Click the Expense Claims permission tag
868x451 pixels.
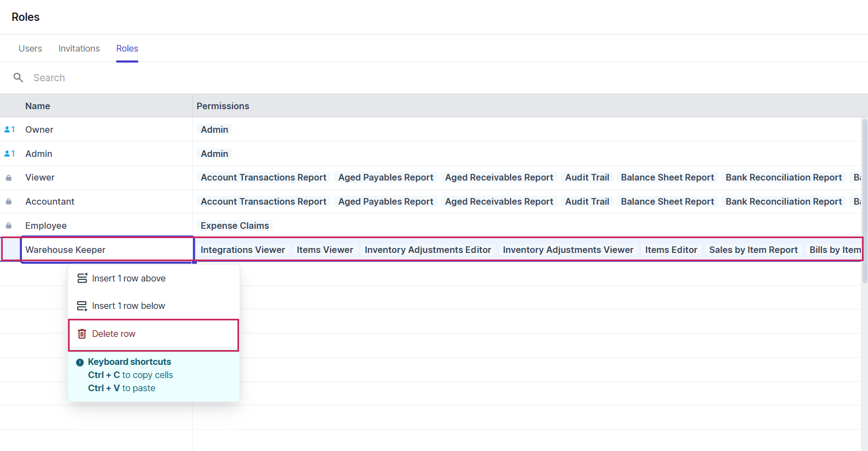(235, 226)
